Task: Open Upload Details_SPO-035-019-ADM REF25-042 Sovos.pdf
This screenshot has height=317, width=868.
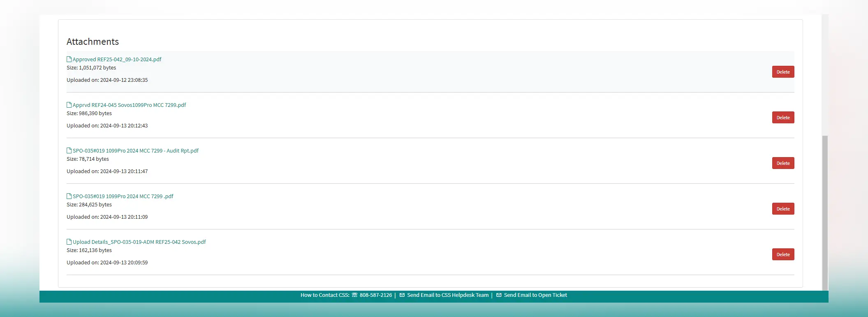Action: [139, 242]
